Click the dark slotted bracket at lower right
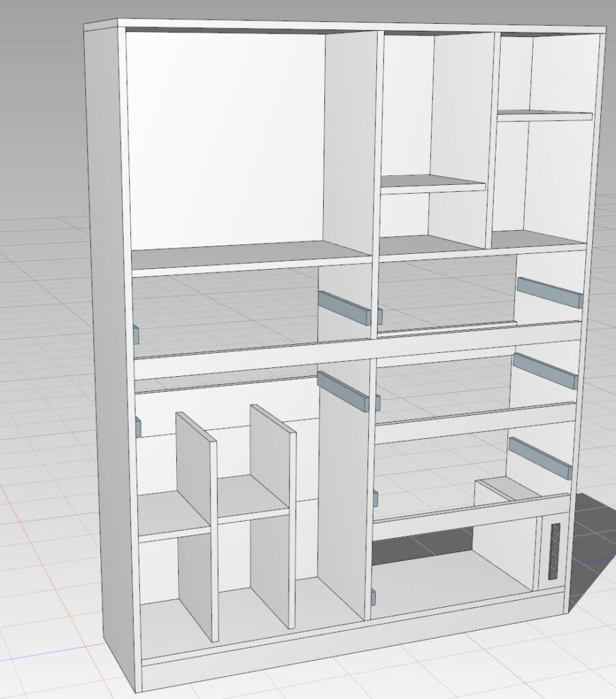This screenshot has width=616, height=699. 554,552
